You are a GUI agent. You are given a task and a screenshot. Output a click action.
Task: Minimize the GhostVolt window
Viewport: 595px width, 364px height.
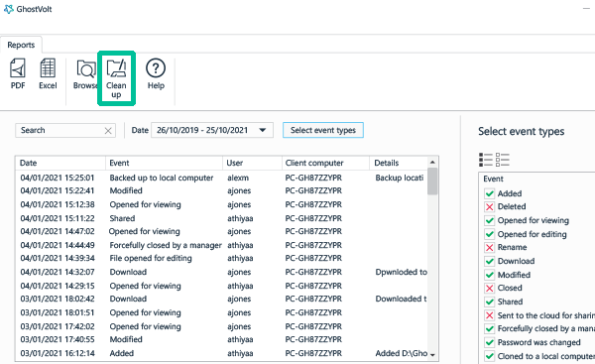pyautogui.click(x=587, y=8)
